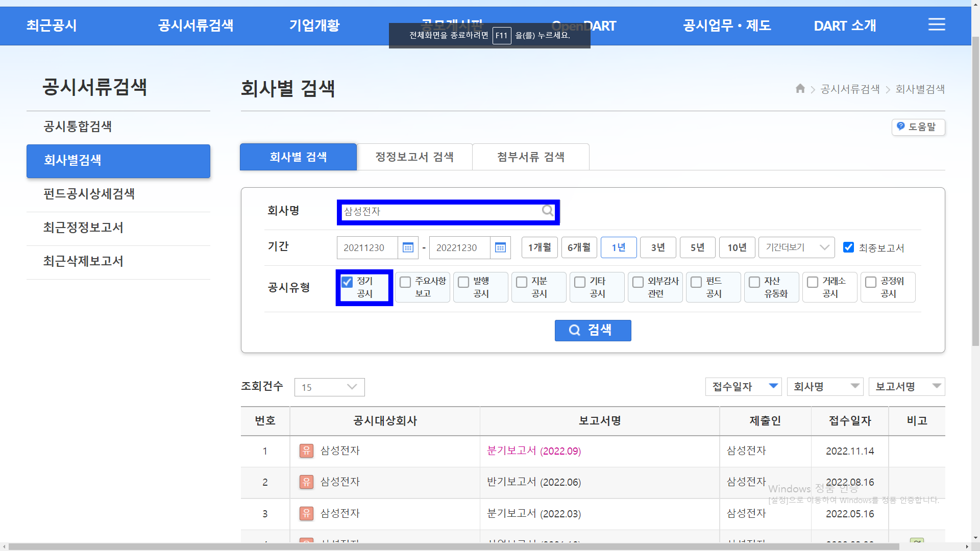
Task: Set period to 5년
Action: coord(698,247)
